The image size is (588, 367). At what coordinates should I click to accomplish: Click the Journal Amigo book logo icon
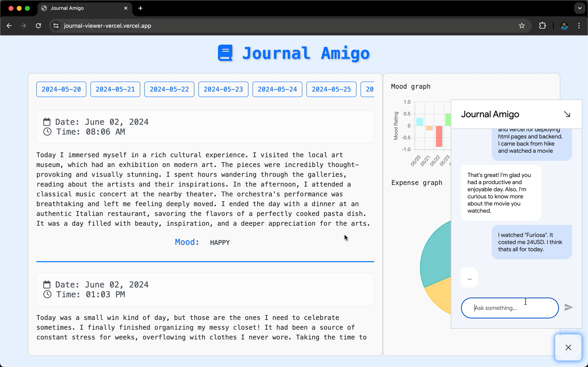225,53
